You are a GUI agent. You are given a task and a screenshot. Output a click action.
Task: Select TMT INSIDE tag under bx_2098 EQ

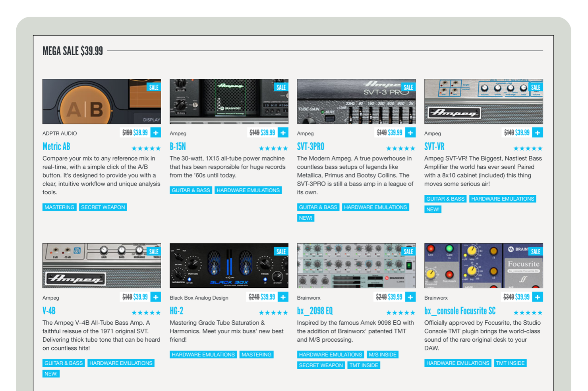(364, 365)
